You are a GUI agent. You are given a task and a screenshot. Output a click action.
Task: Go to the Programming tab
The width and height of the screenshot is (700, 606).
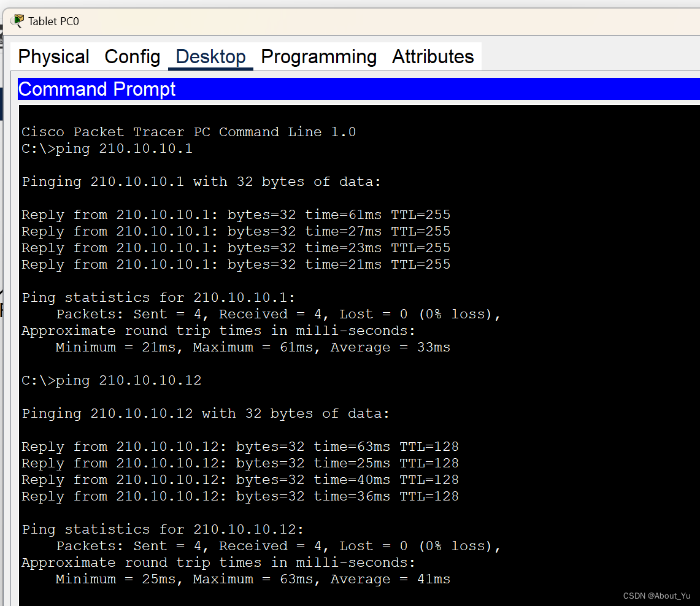(x=318, y=56)
